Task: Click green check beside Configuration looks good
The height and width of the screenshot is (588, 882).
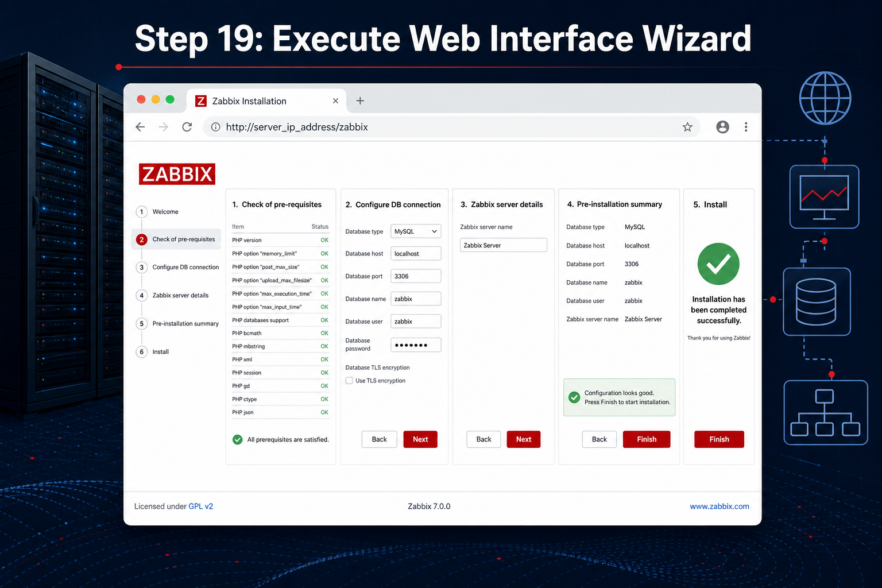Action: 574,397
